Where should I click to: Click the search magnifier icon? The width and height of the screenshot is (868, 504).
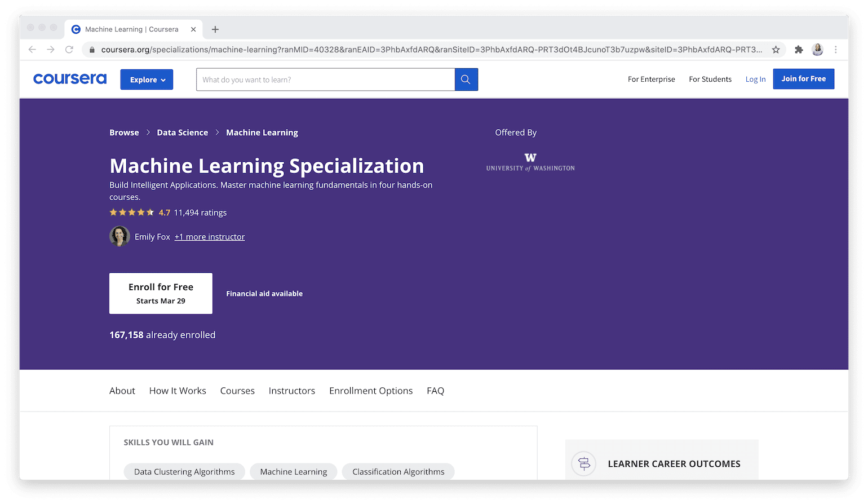coord(466,79)
